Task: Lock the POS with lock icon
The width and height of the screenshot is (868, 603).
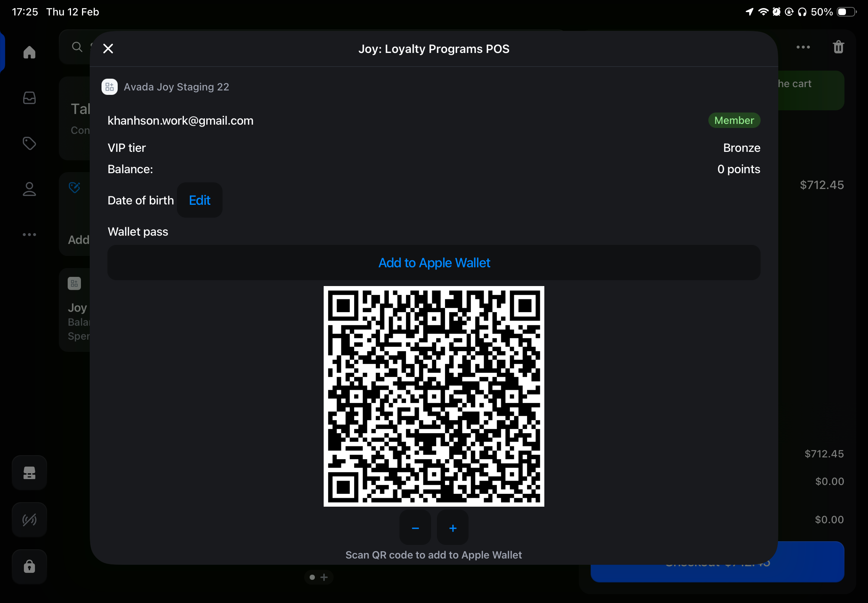Action: coord(29,566)
